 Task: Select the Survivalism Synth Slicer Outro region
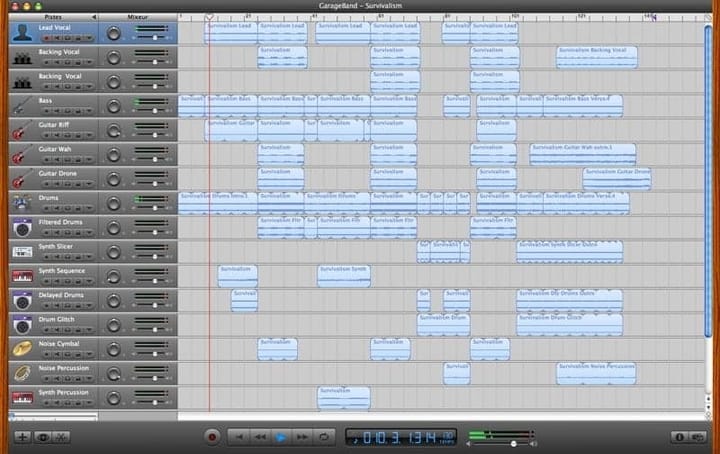[x=570, y=252]
